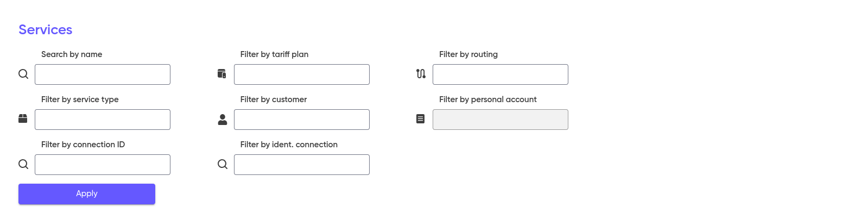
Task: Focus the Filter by connection ID field
Action: point(103,165)
